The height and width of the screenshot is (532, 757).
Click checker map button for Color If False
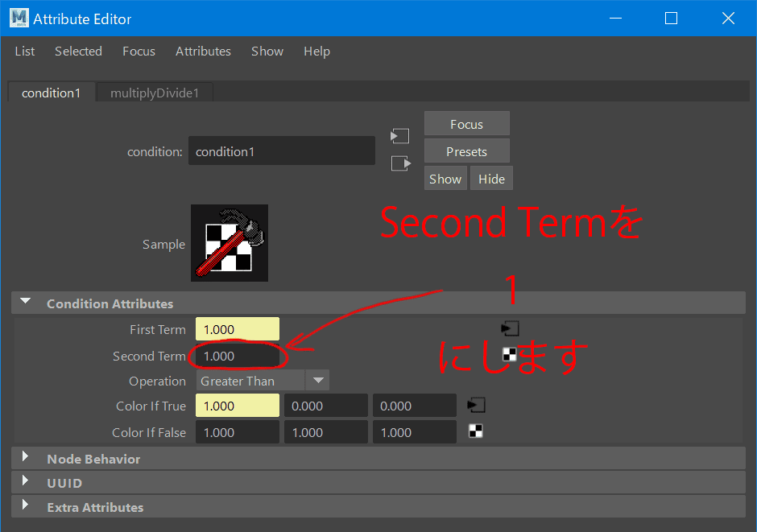476,431
